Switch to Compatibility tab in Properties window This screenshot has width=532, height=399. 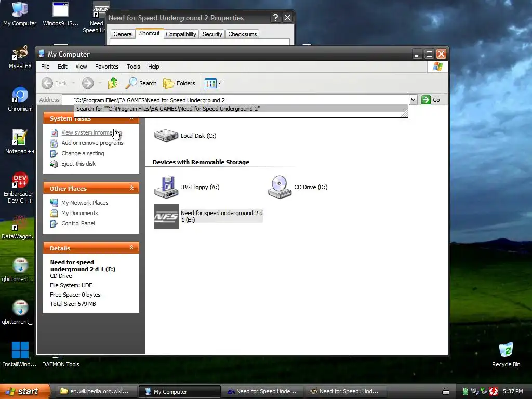point(181,34)
